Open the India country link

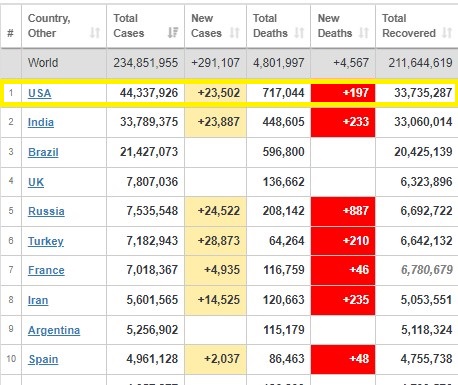41,122
